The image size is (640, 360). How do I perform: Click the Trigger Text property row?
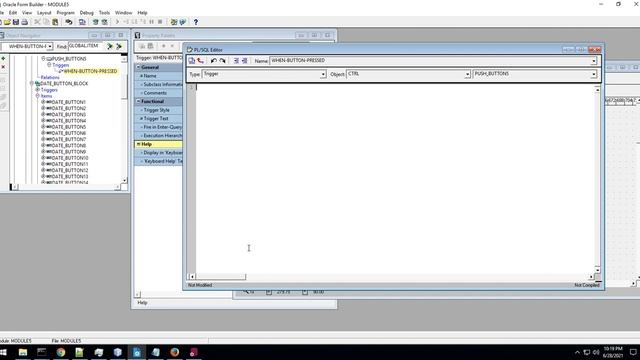(159, 118)
